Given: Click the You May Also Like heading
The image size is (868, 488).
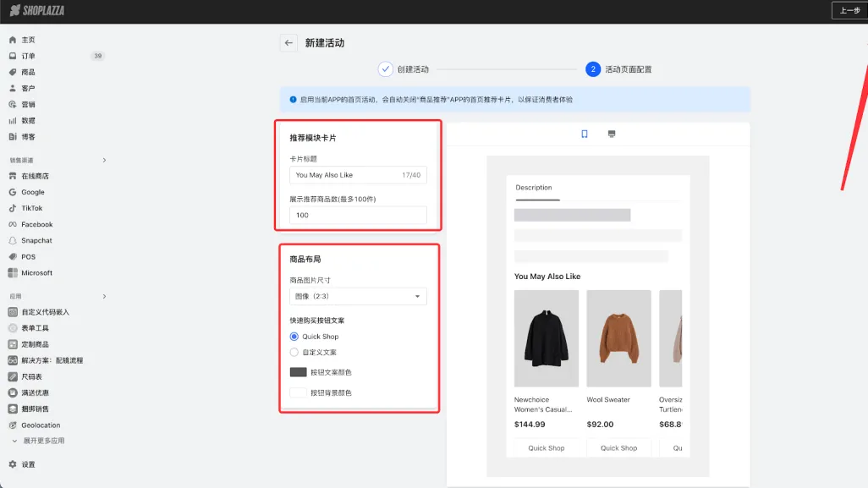Looking at the screenshot, I should point(547,276).
